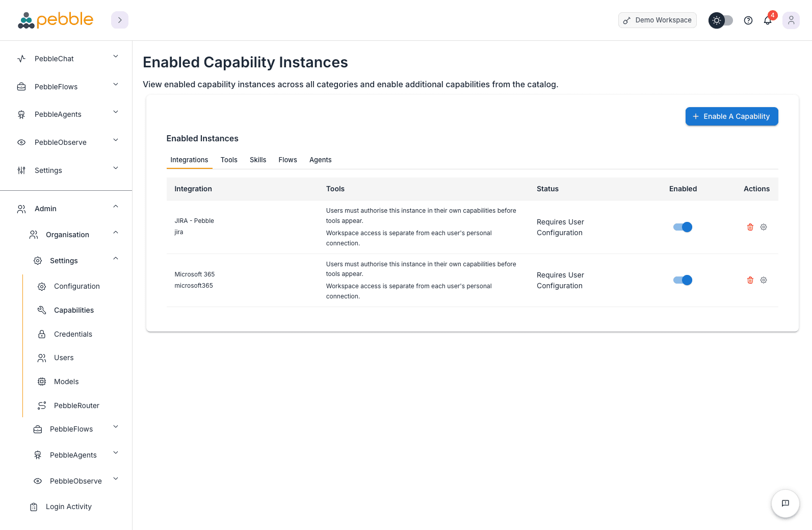The width and height of the screenshot is (812, 530).
Task: Click the Models chip icon
Action: (x=42, y=382)
